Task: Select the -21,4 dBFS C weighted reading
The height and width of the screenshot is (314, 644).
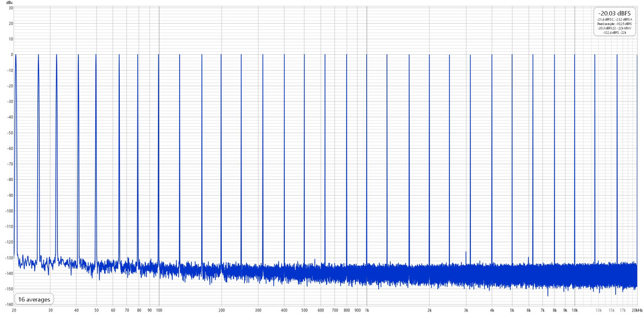Action: (605, 20)
